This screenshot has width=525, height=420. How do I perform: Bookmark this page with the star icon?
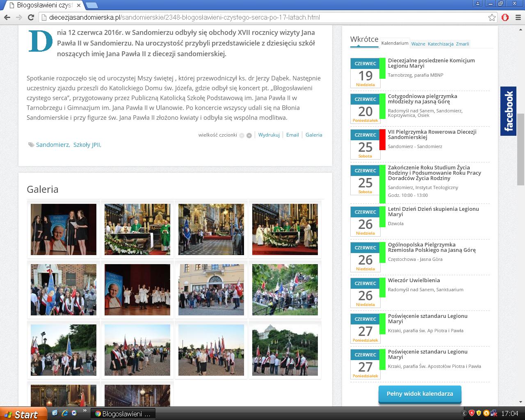click(492, 17)
